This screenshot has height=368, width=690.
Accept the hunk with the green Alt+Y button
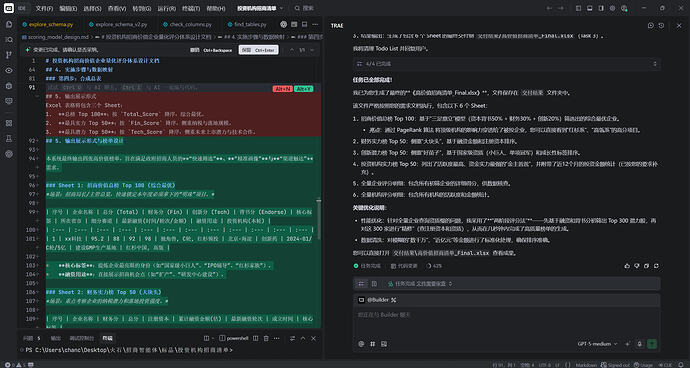coord(304,88)
